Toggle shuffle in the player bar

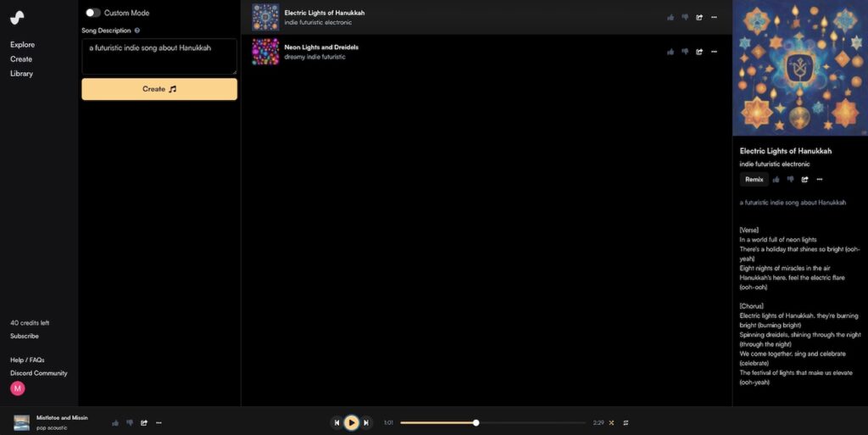pyautogui.click(x=611, y=422)
